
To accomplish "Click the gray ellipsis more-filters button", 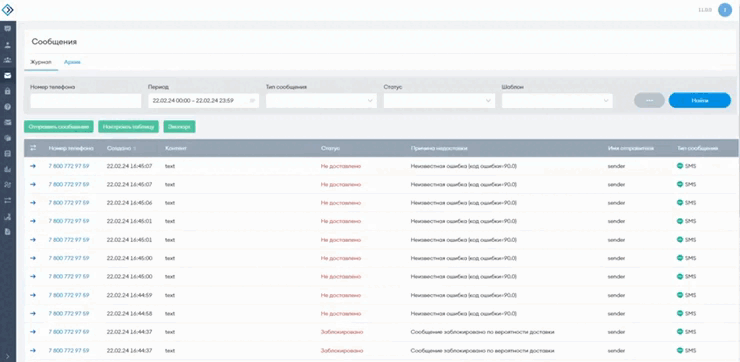I will [649, 100].
